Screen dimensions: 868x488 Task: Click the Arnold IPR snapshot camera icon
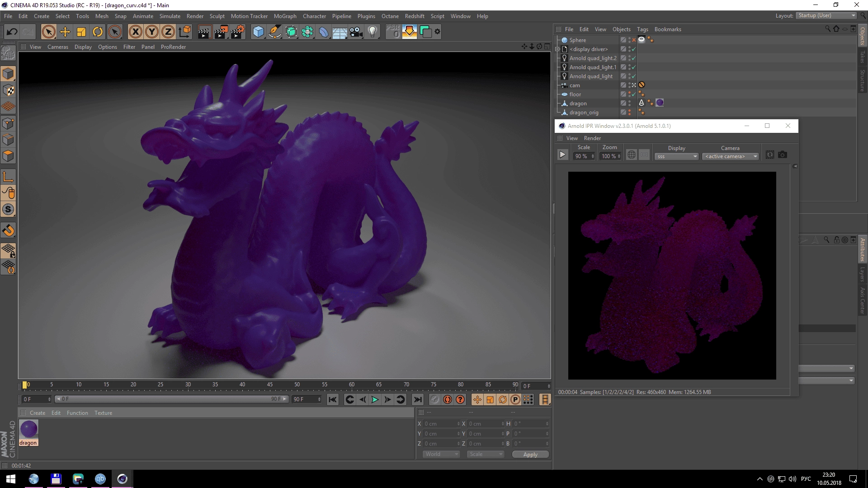click(x=783, y=155)
